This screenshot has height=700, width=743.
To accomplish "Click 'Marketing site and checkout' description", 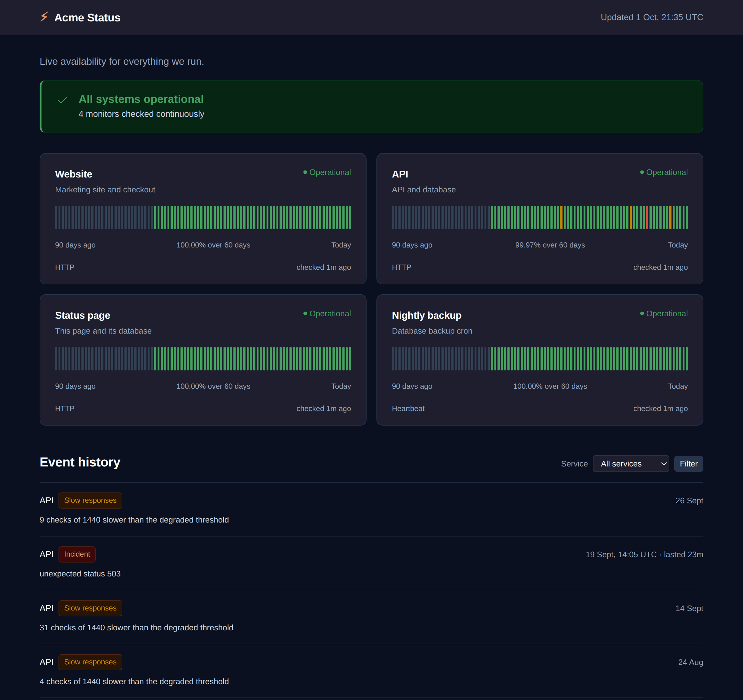I will [x=105, y=190].
